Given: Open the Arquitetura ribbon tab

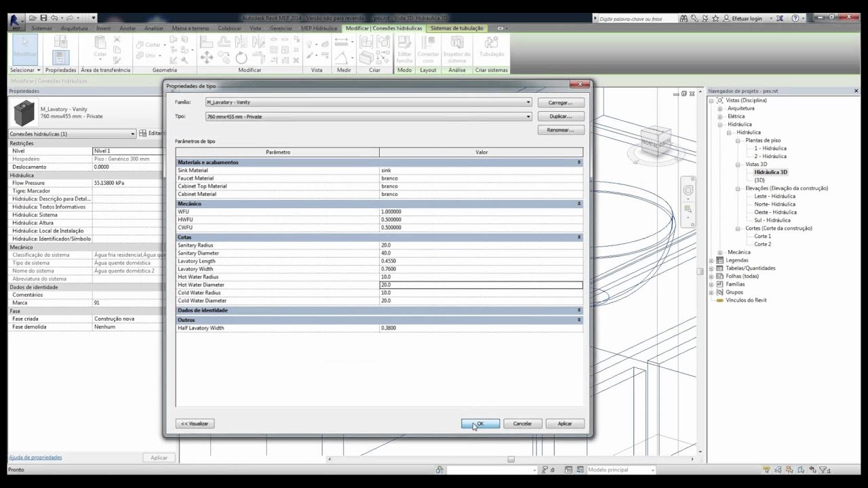Looking at the screenshot, I should point(74,28).
